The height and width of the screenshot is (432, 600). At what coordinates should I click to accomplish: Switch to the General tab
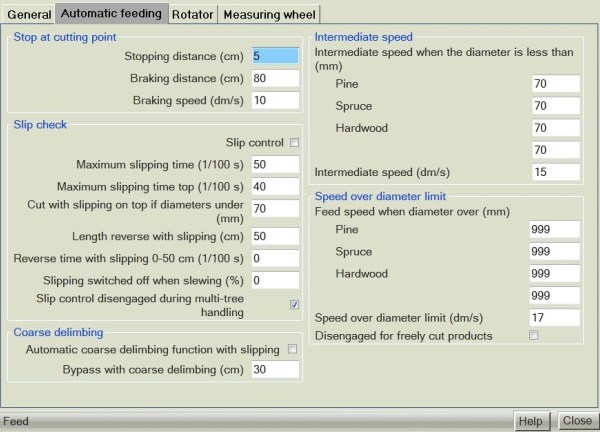[x=29, y=15]
